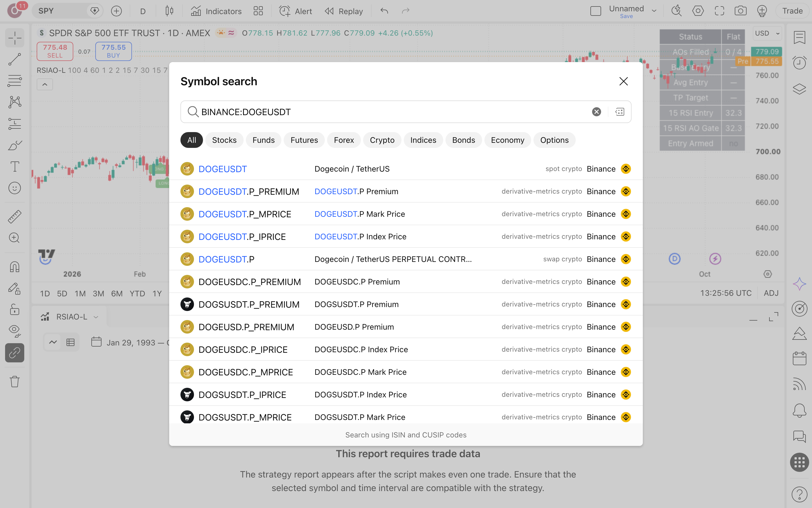Screen dimensions: 812x508
Task: Remove objects with the trash icon
Action: click(x=15, y=382)
